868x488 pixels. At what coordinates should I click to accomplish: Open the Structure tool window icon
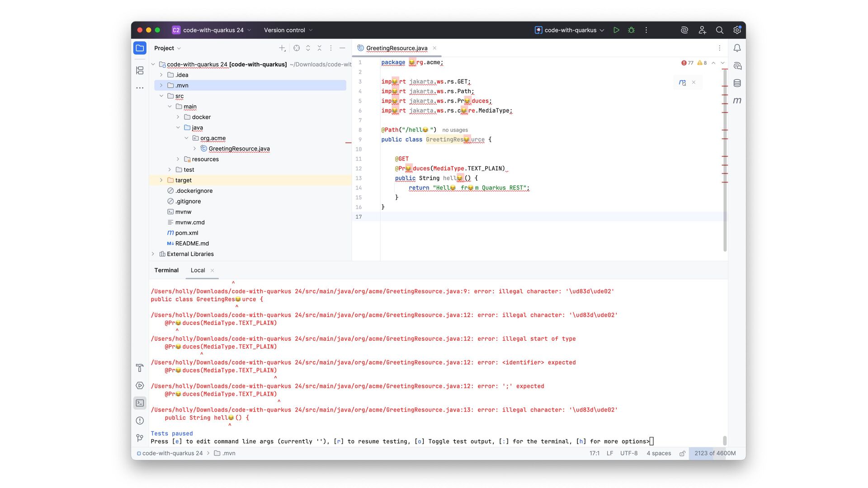[x=140, y=70]
